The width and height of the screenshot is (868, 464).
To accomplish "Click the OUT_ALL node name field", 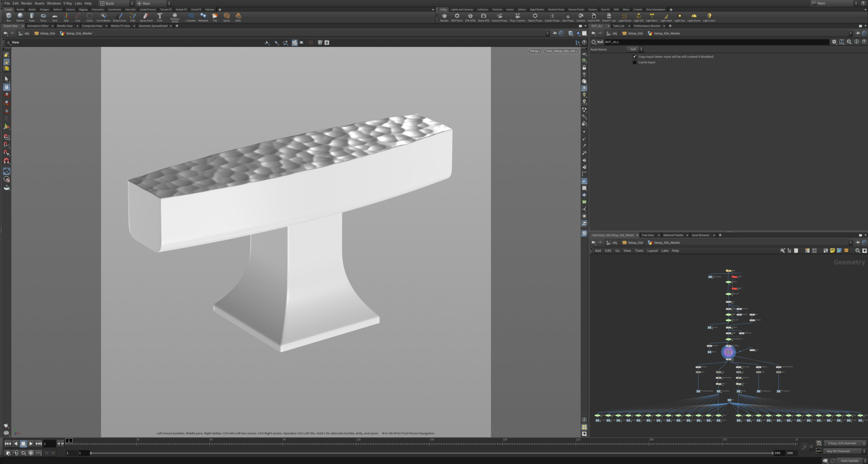I will pyautogui.click(x=716, y=42).
